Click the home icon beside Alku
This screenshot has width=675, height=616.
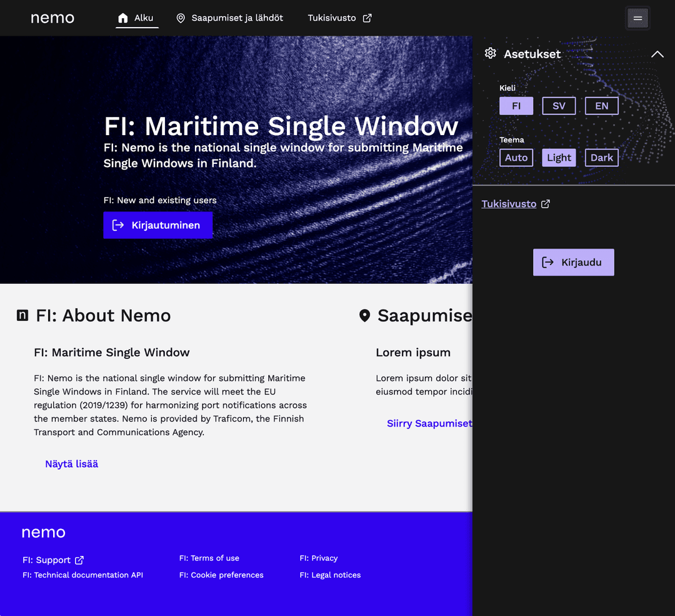[x=123, y=18]
